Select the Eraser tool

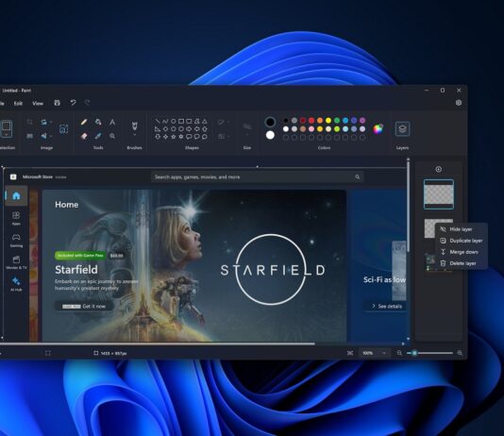(x=84, y=136)
